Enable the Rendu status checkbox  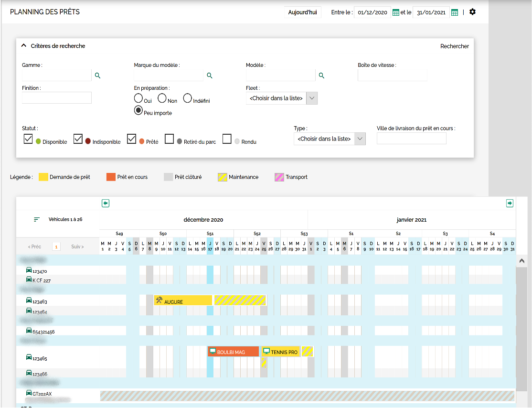click(x=227, y=139)
